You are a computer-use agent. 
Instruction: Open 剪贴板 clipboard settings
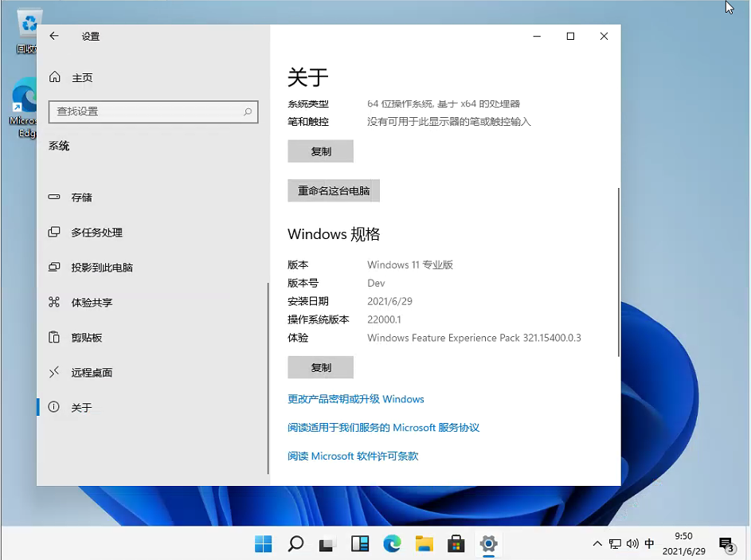[86, 337]
